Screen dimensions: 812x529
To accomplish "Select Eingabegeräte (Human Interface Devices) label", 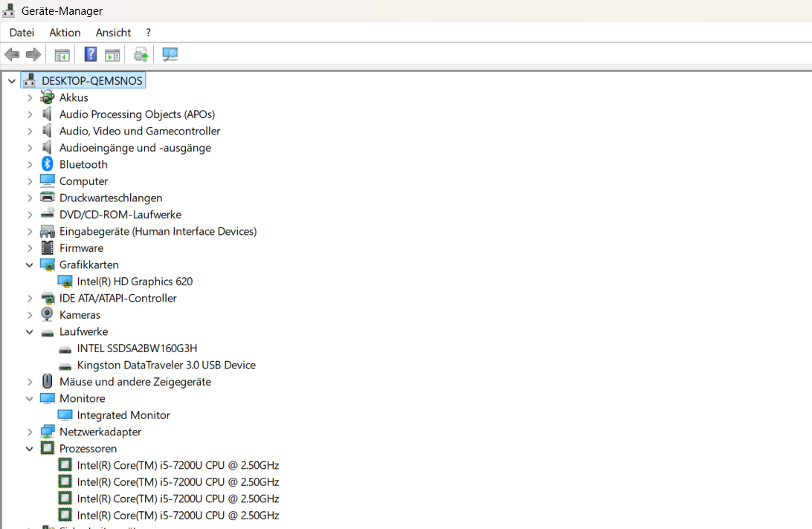I will click(158, 231).
